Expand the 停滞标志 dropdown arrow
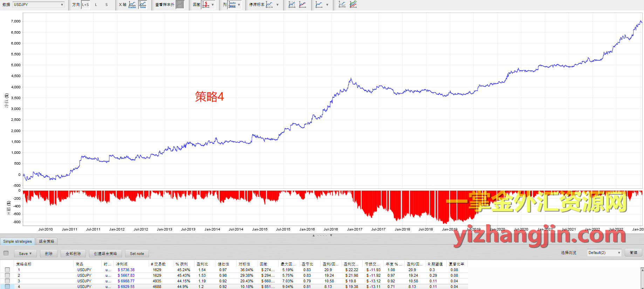 pos(278,5)
